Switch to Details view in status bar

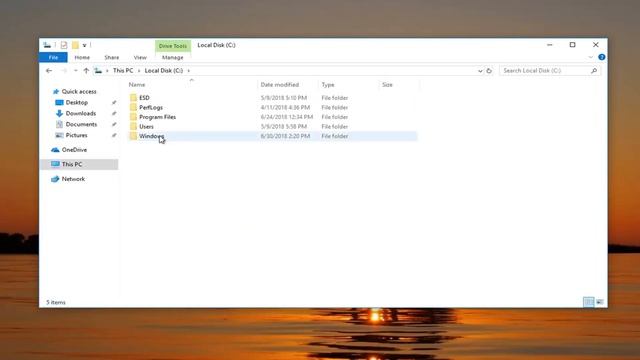589,302
